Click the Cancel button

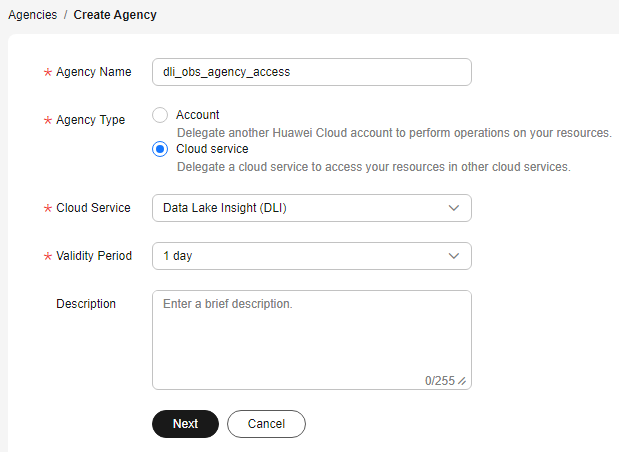[x=266, y=424]
